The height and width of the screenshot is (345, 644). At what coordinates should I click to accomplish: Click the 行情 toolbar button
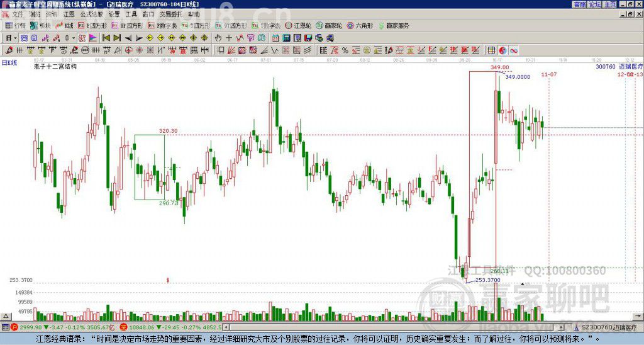pyautogui.click(x=16, y=25)
